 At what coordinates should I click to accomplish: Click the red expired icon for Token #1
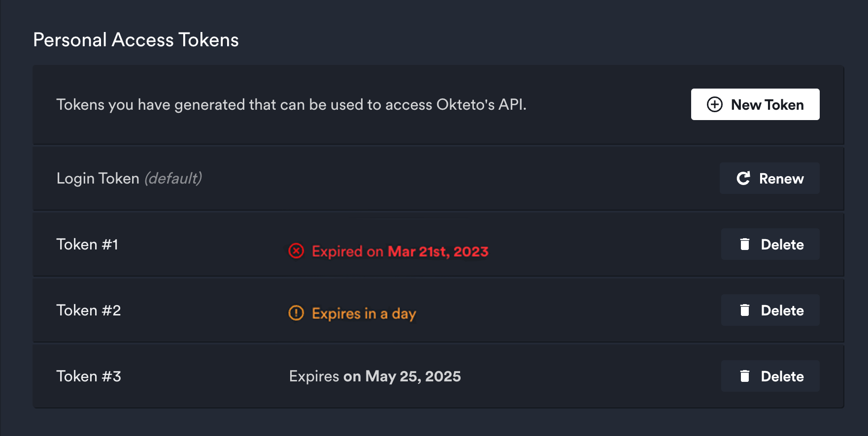coord(296,251)
